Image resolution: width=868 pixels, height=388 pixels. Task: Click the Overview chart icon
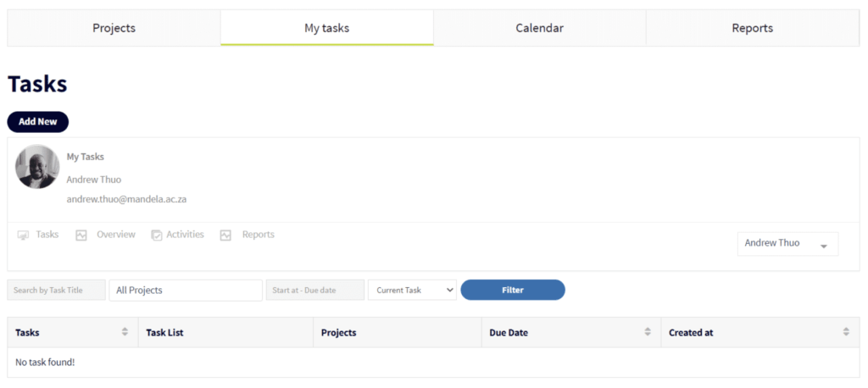81,235
